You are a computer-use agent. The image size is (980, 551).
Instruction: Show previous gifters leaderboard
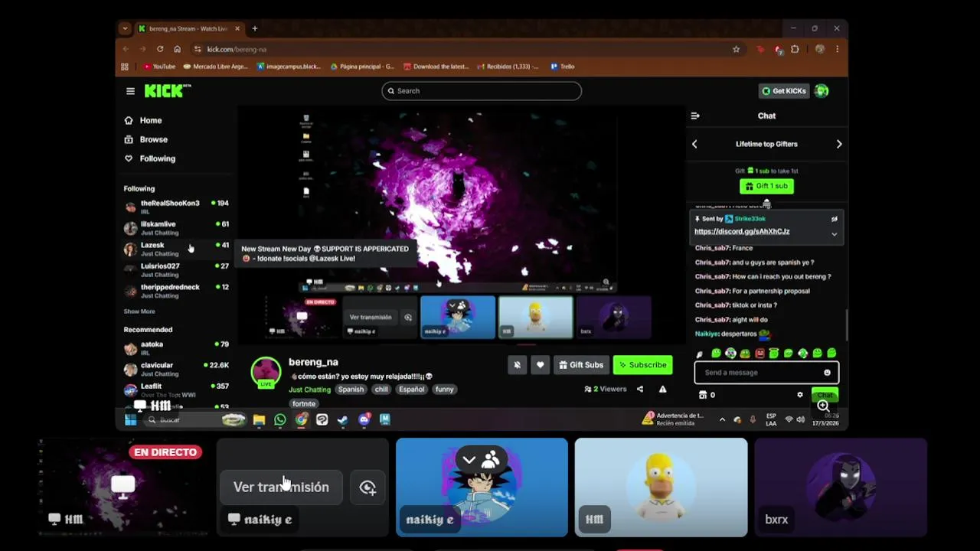click(x=694, y=144)
